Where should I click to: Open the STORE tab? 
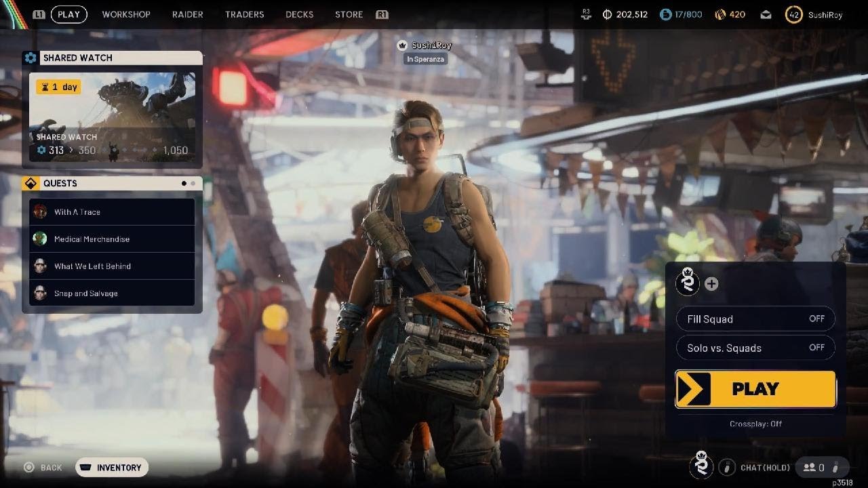349,14
